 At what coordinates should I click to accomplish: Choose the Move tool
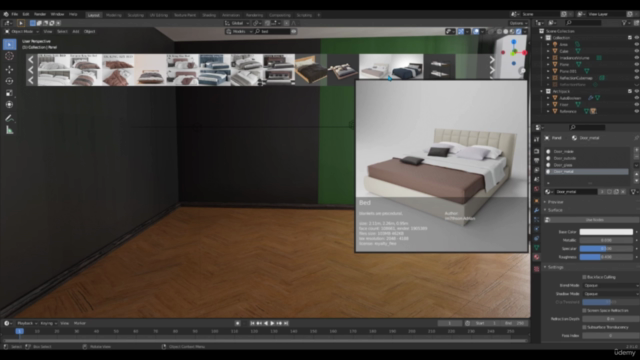(x=9, y=69)
